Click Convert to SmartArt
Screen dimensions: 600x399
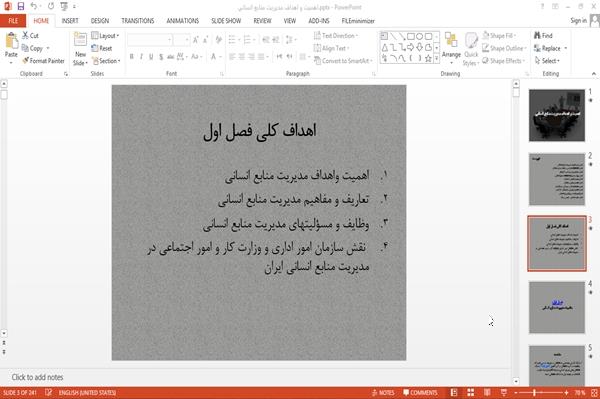point(343,60)
